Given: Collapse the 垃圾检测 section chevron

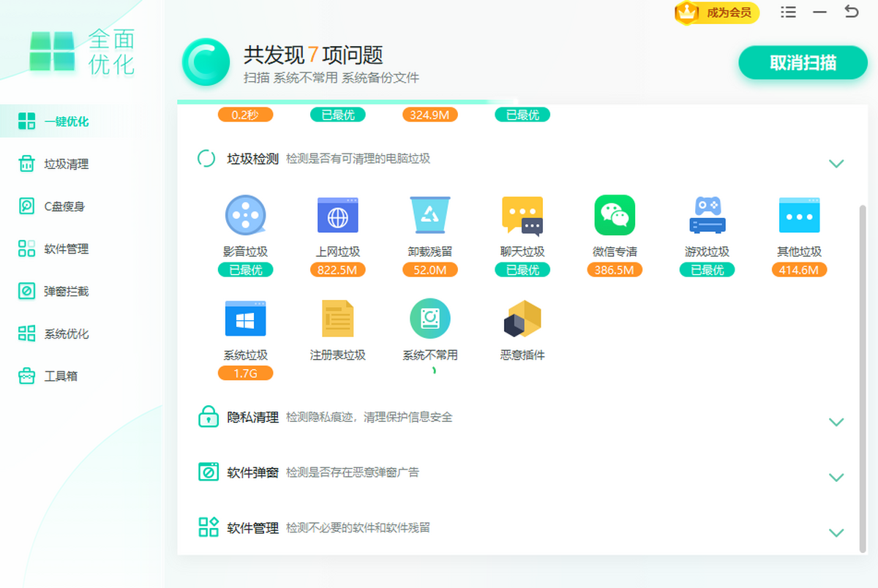Looking at the screenshot, I should (836, 163).
